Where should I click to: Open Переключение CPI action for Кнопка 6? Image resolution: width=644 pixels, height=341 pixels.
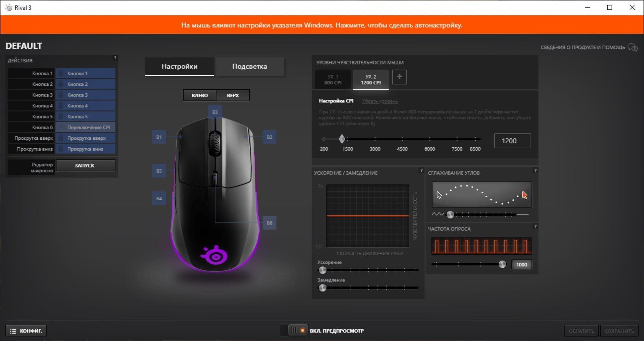(x=85, y=127)
